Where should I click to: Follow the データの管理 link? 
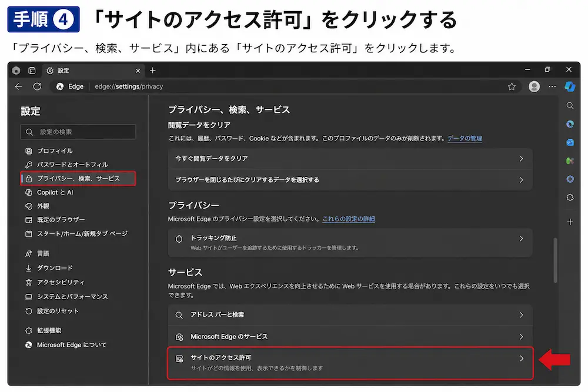click(x=465, y=138)
